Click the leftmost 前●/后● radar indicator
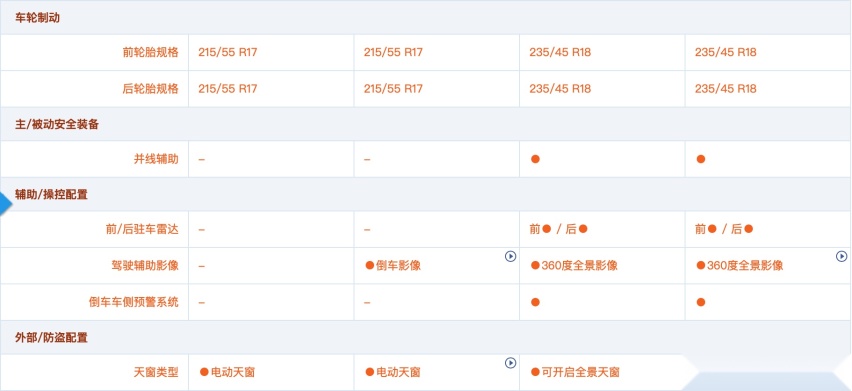Viewport: 852px width, 391px height. pos(559,229)
